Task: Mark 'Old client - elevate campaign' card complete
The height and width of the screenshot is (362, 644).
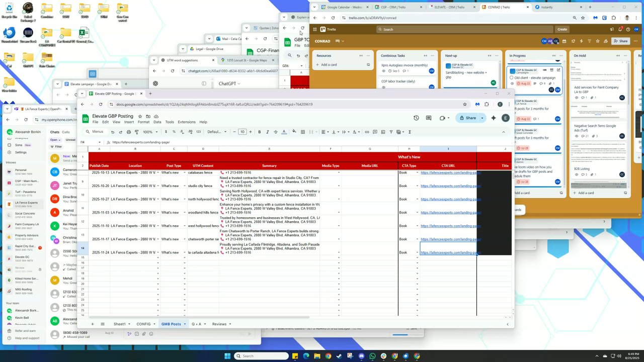Action: coord(512,78)
